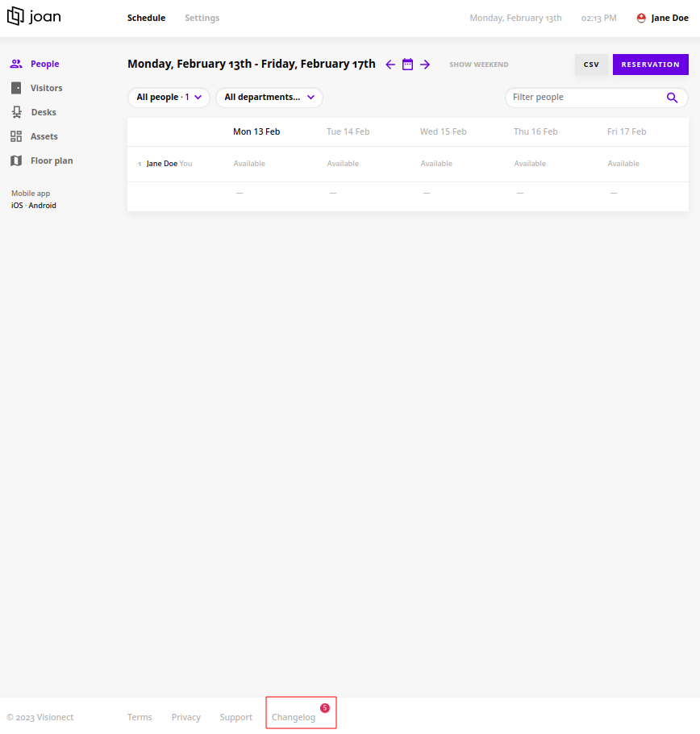Screen dimensions: 700x734
Task: Click the Visitors door icon
Action: [16, 88]
